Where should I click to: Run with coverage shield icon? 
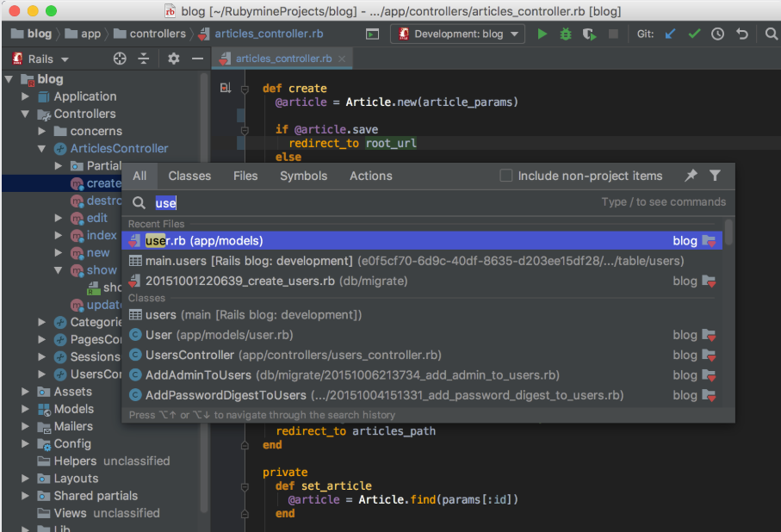[x=589, y=34]
